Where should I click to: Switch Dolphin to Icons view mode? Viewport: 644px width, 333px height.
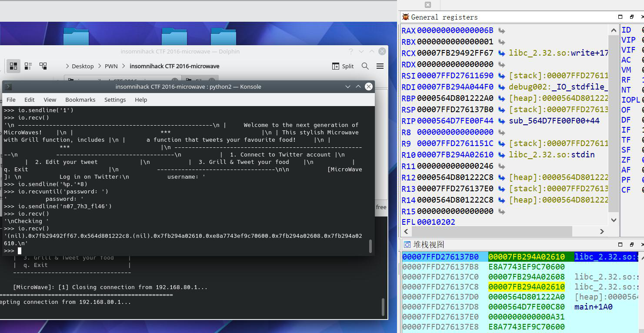click(13, 66)
